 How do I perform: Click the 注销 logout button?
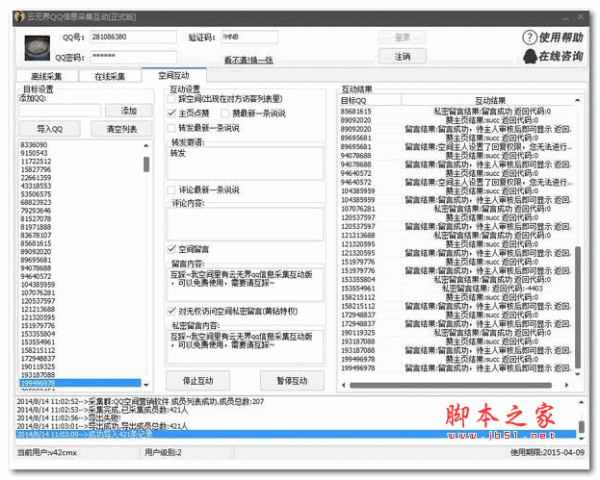402,57
